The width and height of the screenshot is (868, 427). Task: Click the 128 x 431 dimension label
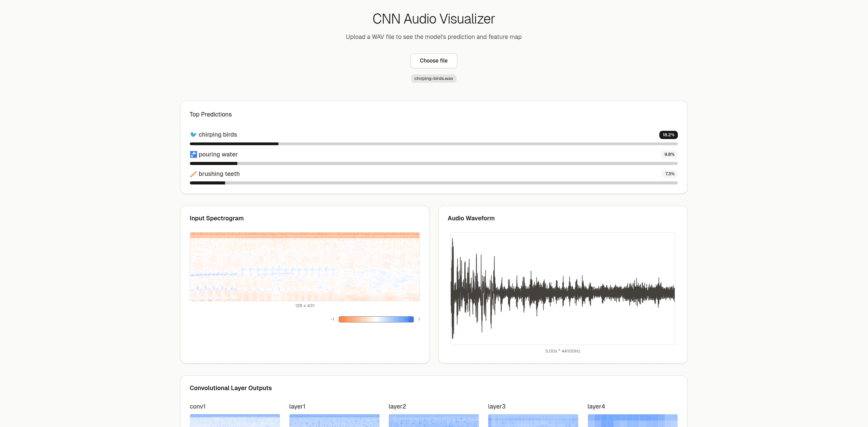305,305
